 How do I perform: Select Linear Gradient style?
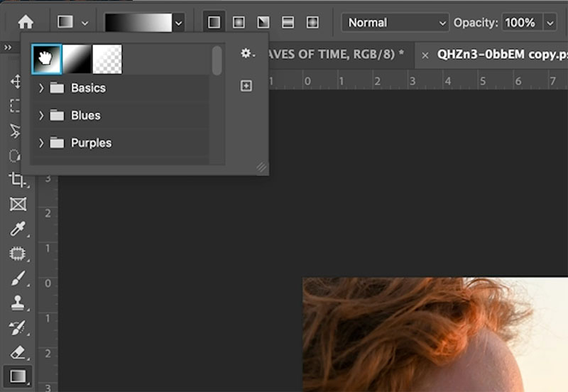tap(214, 23)
